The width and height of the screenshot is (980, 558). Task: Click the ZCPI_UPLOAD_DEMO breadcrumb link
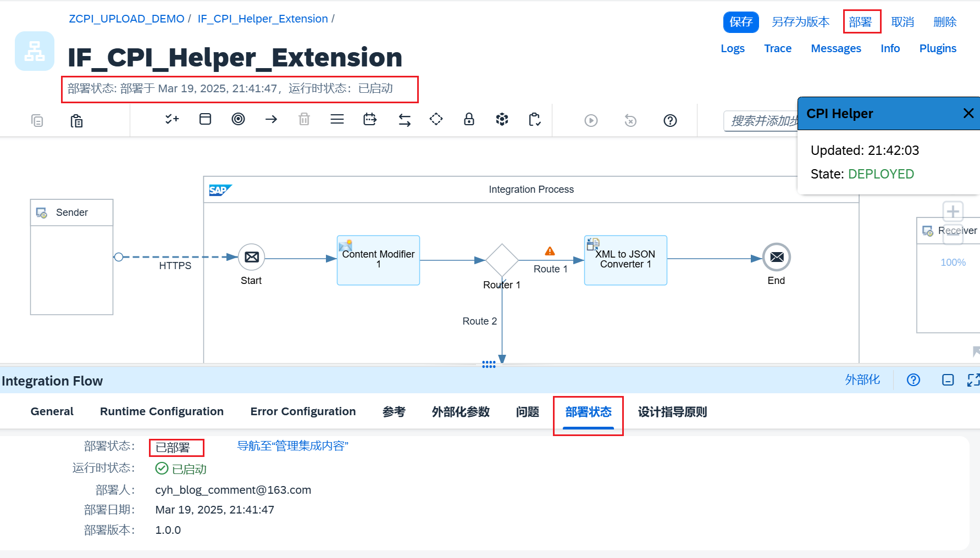coord(126,18)
